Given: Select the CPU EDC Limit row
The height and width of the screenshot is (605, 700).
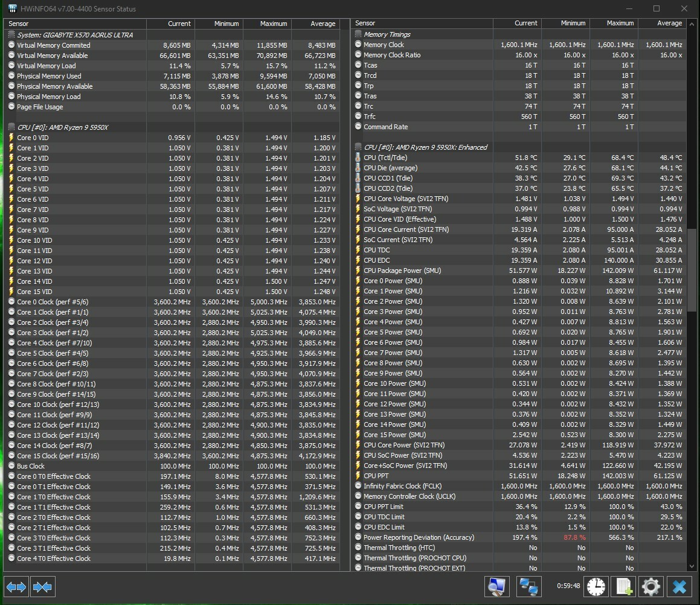Looking at the screenshot, I should click(x=518, y=527).
